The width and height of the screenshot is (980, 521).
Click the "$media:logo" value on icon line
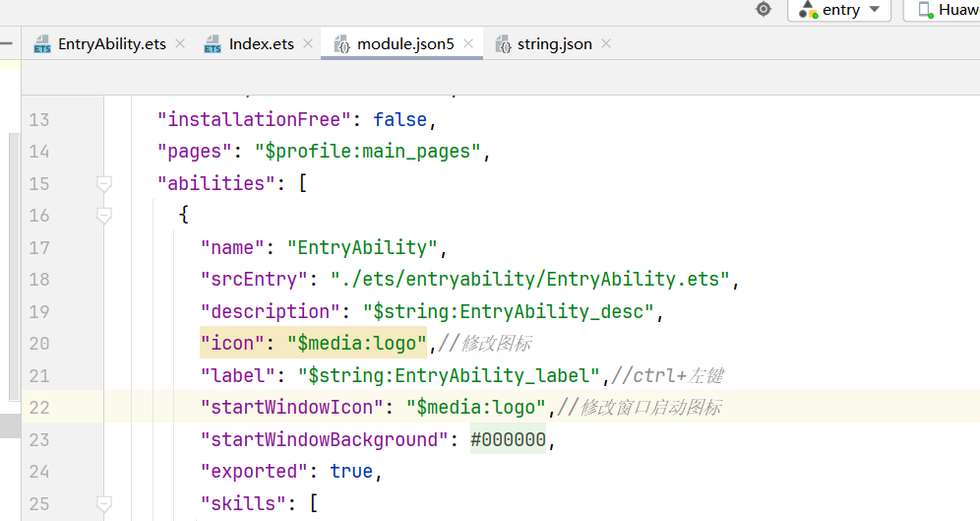click(357, 344)
